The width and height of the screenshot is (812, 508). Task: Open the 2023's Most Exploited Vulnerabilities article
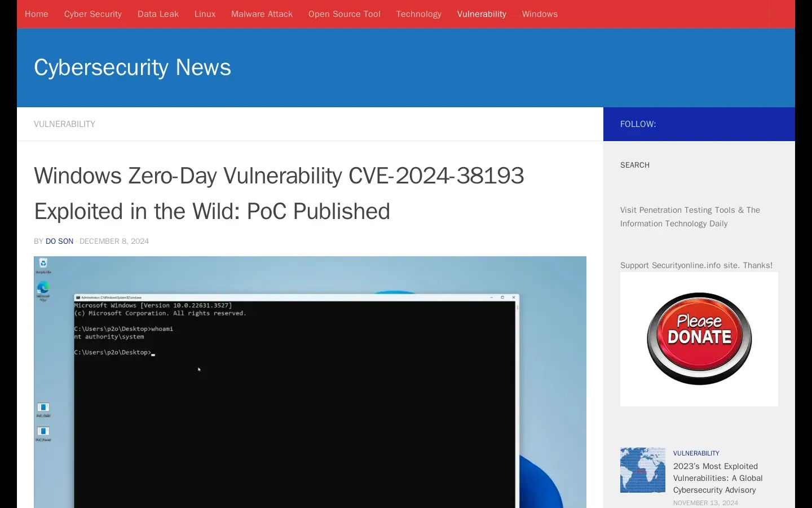718,478
